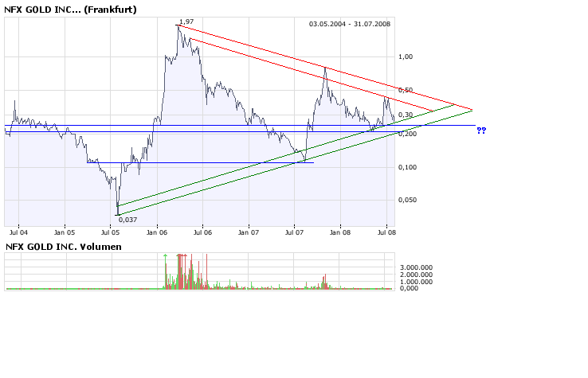Image resolution: width=588 pixels, height=378 pixels.
Task: Click the 1,97 peak price label
Action: pyautogui.click(x=186, y=21)
